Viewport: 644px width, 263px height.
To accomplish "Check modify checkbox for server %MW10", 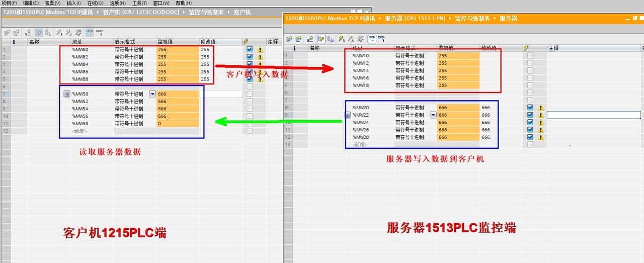I will 530,56.
